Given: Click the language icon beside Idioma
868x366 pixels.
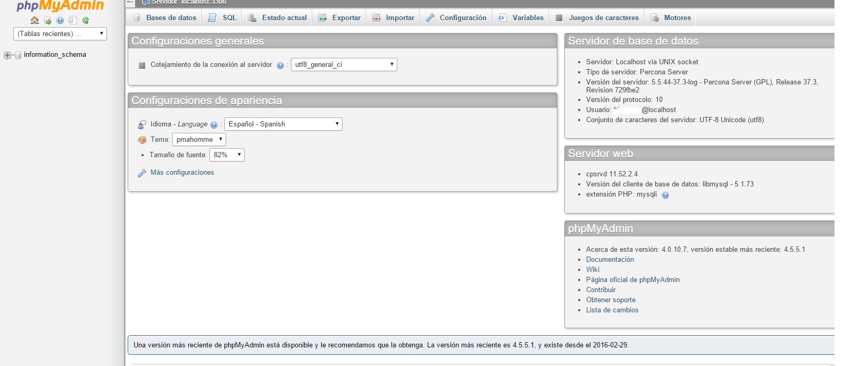Looking at the screenshot, I should [142, 124].
